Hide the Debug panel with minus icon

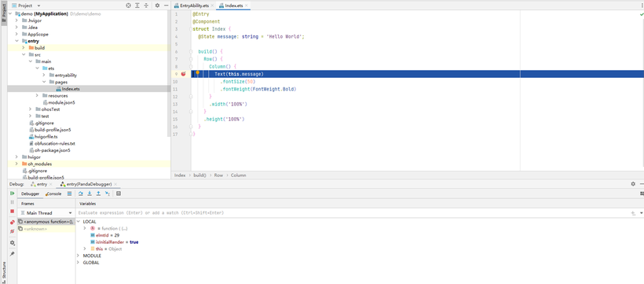[x=641, y=184]
